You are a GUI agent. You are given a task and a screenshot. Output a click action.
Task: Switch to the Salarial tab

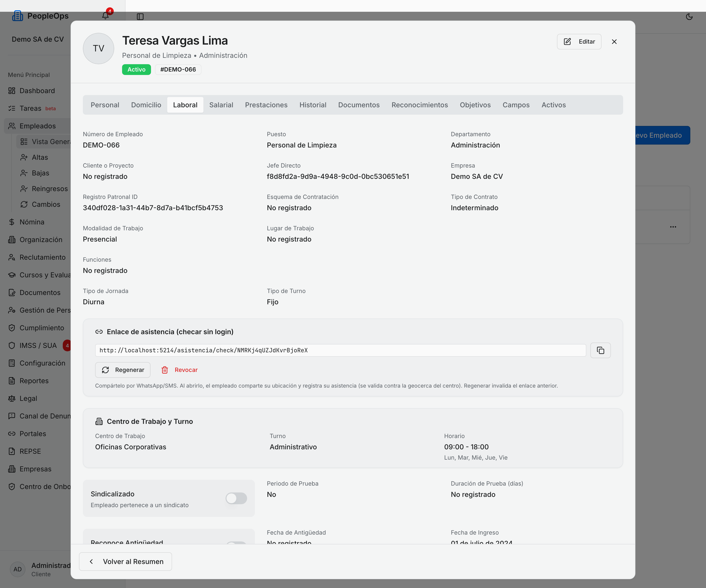221,105
